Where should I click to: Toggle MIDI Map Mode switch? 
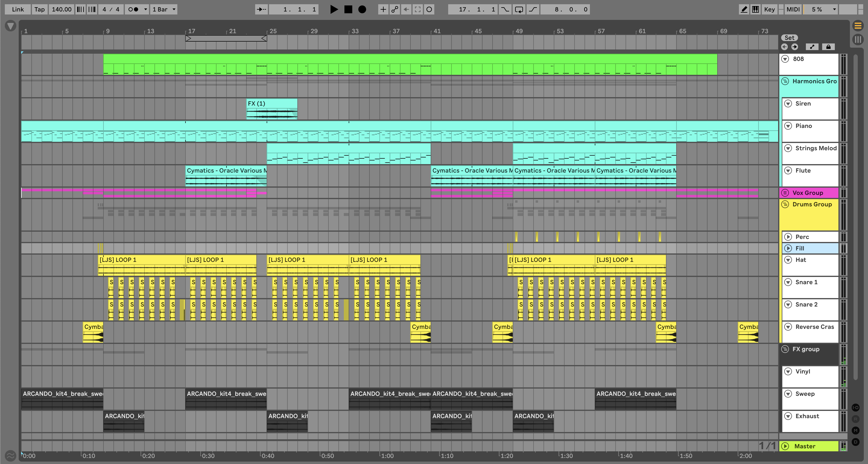coord(793,9)
